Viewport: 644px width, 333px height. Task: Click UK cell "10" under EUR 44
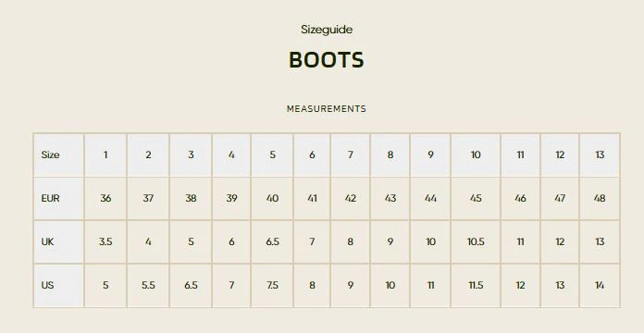pyautogui.click(x=430, y=241)
